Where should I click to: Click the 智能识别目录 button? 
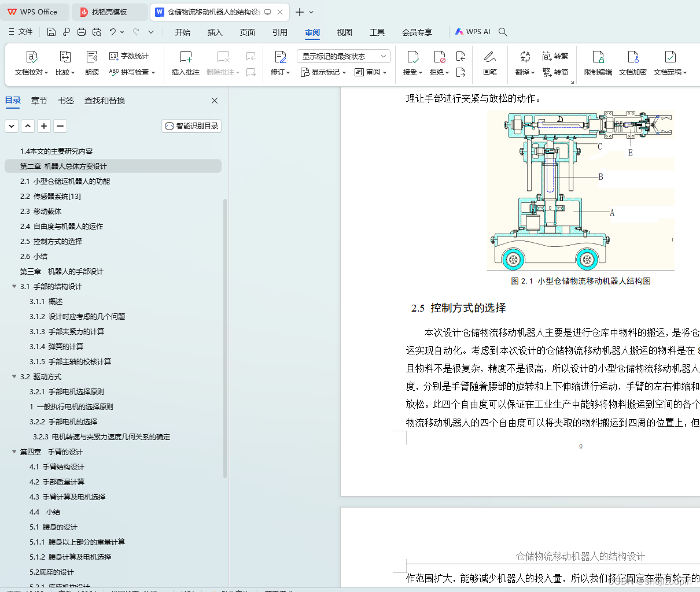pos(191,126)
